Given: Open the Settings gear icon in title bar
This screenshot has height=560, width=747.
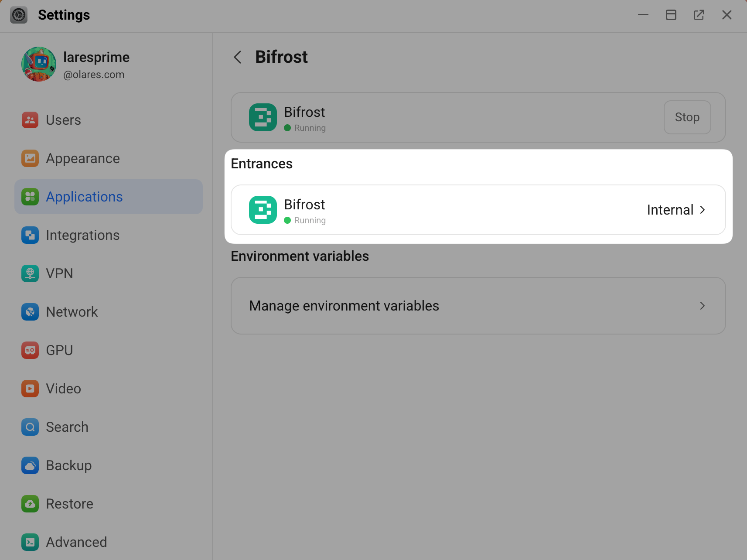Looking at the screenshot, I should tap(18, 14).
